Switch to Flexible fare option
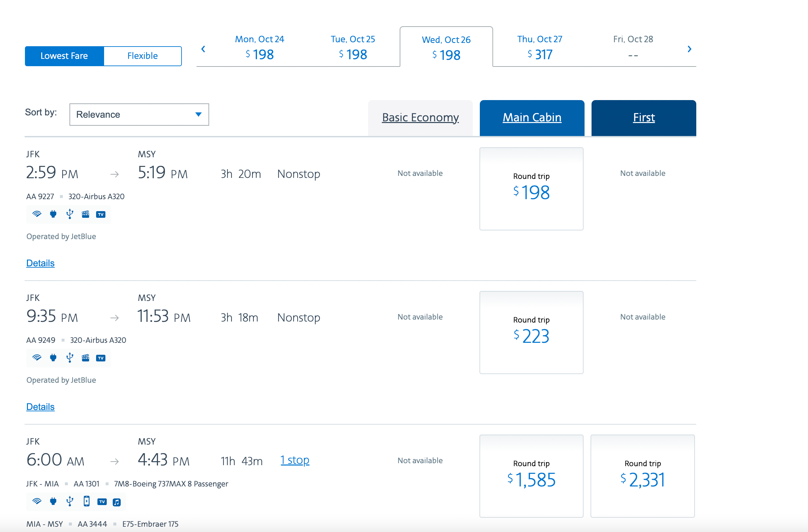The image size is (808, 532). (x=142, y=56)
